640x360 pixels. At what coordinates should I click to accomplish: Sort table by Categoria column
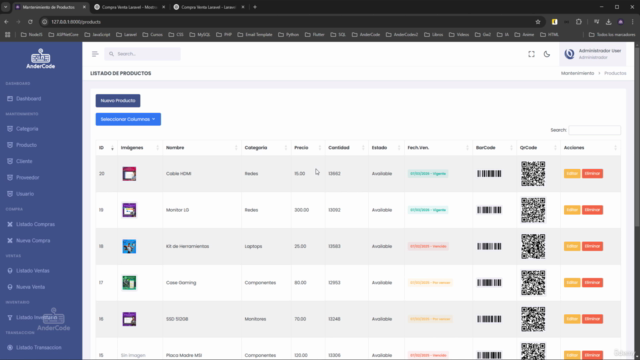266,148
